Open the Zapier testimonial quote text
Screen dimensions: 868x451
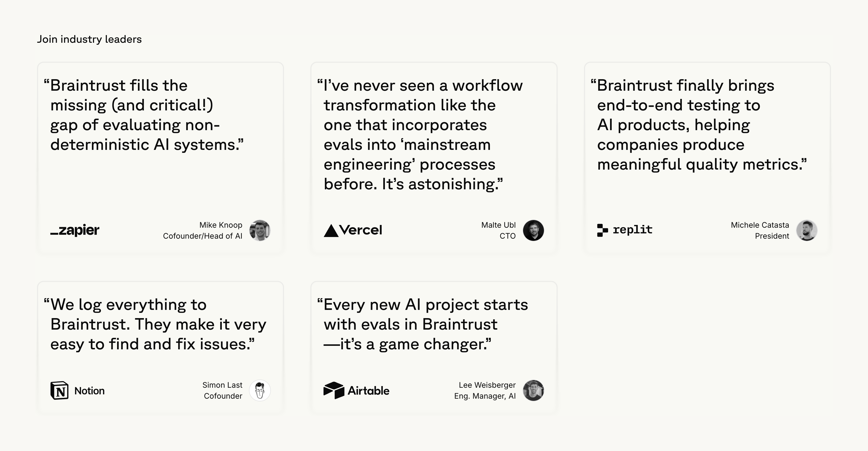(x=147, y=115)
